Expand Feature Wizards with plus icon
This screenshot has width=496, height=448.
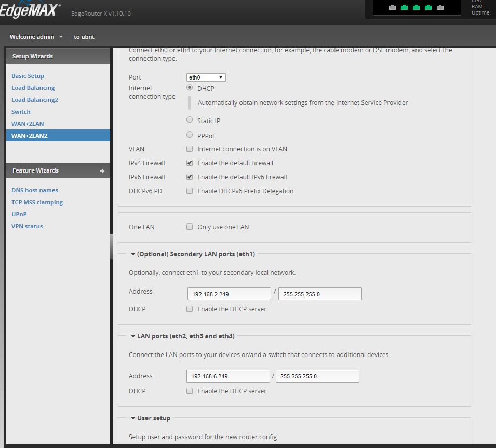point(102,171)
